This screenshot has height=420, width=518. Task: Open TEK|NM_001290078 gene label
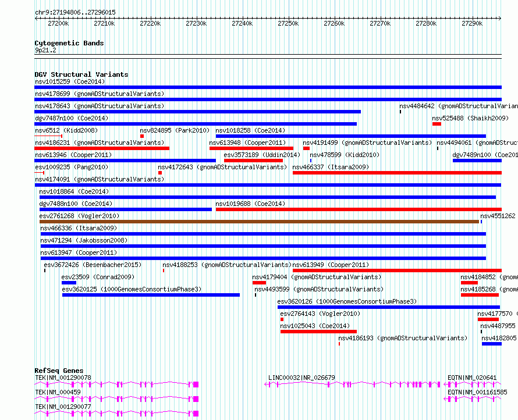[x=63, y=378]
